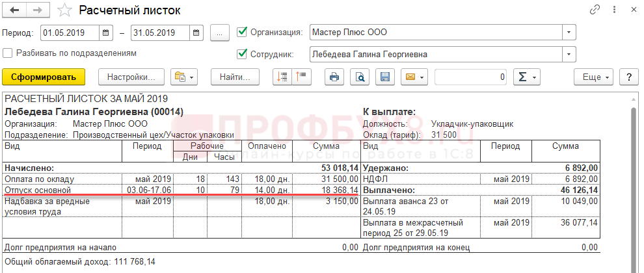Click report title РАСЧЕТНЫЙ ЛИСТОК ЗА МАЙ 2019
The image size is (644, 273).
tap(87, 99)
